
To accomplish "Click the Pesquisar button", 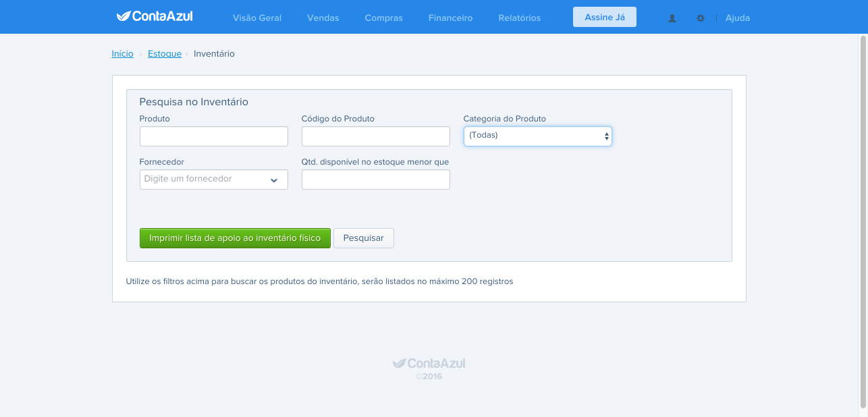I will click(x=364, y=238).
